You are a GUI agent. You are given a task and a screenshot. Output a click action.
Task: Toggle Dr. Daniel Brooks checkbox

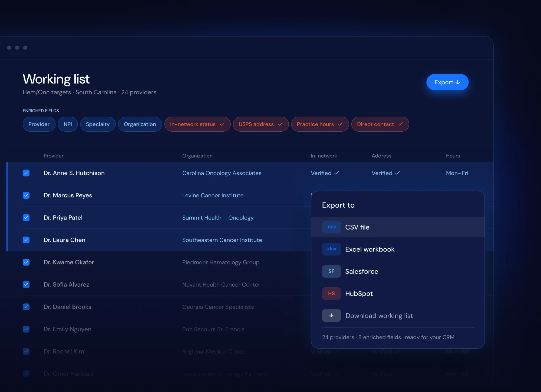point(26,307)
